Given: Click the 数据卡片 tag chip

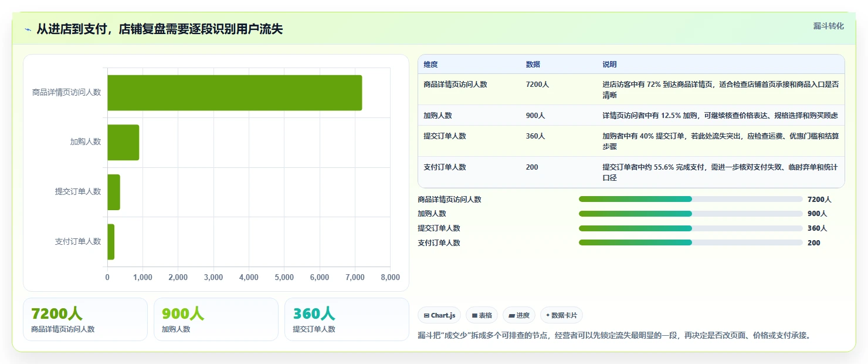Looking at the screenshot, I should [x=561, y=315].
